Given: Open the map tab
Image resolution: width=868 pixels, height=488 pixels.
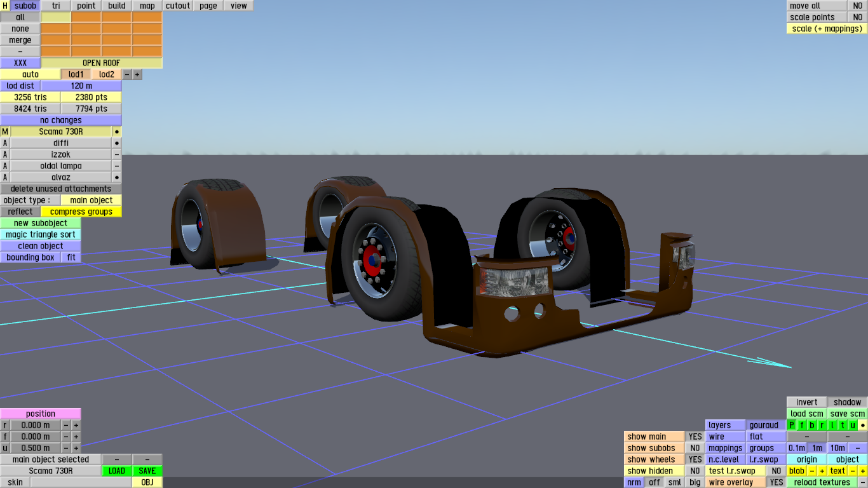Looking at the screenshot, I should 147,6.
